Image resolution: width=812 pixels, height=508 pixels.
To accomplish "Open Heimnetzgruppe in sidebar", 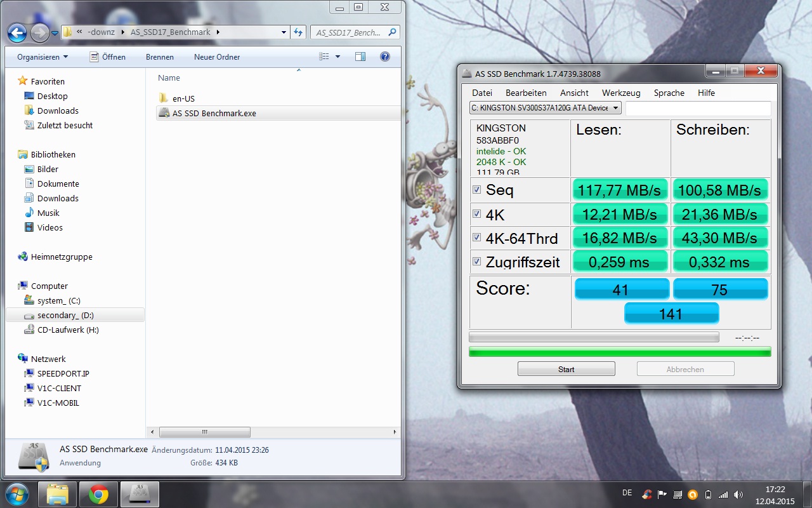I will (62, 257).
